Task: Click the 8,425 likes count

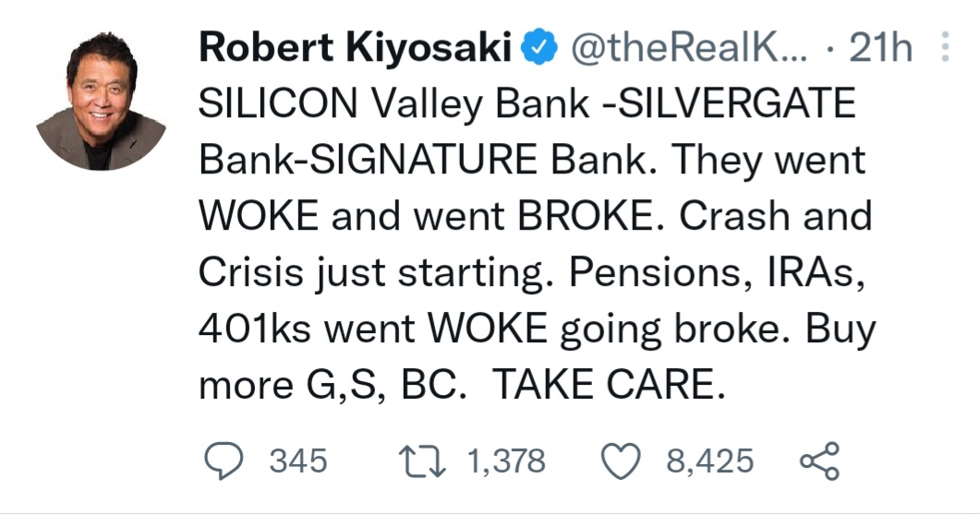Action: (709, 460)
